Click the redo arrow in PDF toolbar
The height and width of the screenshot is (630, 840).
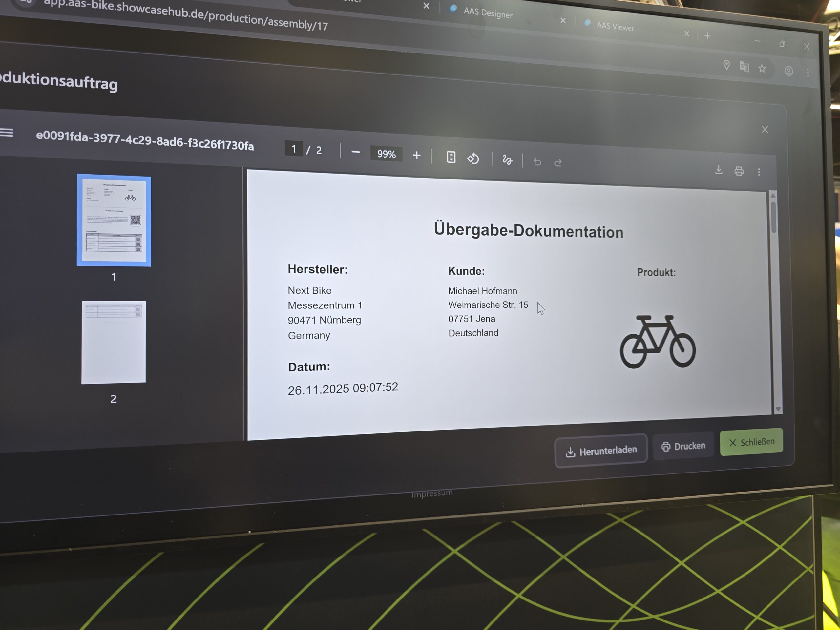pyautogui.click(x=558, y=163)
